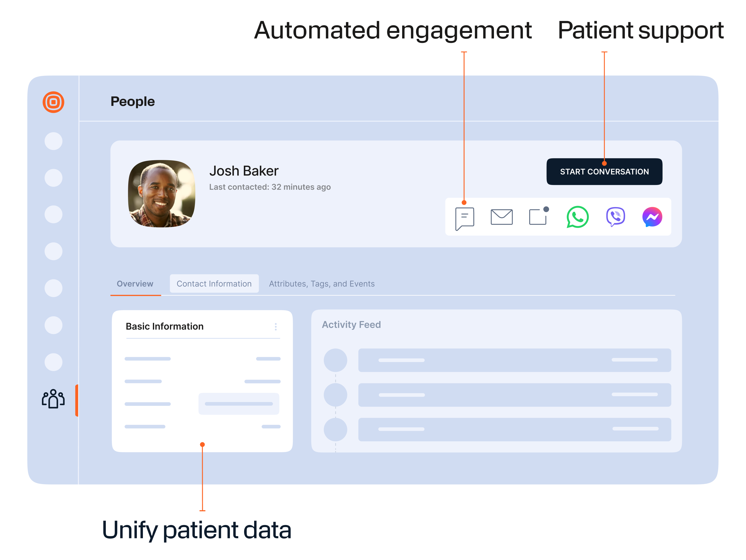
Task: Open the Messenger channel icon
Action: tap(652, 217)
